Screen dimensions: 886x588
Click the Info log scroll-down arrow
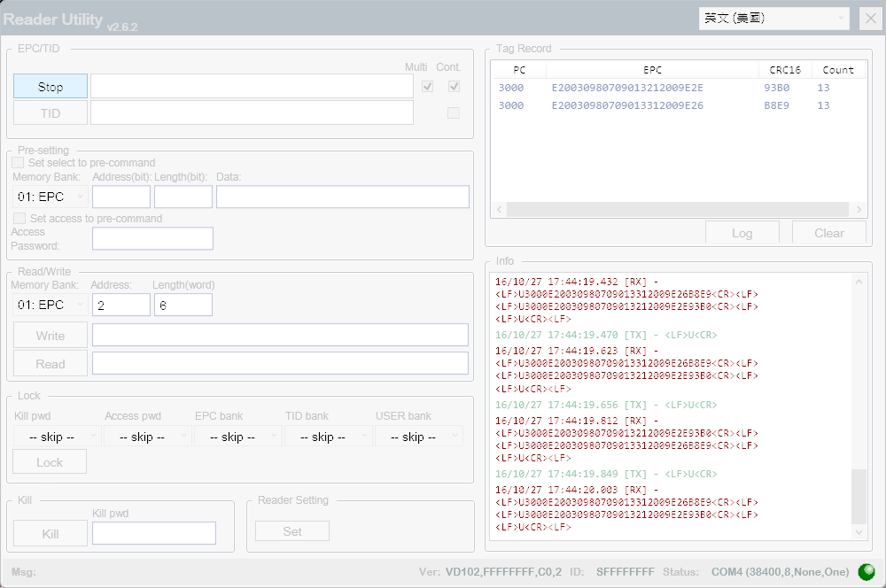[x=859, y=532]
